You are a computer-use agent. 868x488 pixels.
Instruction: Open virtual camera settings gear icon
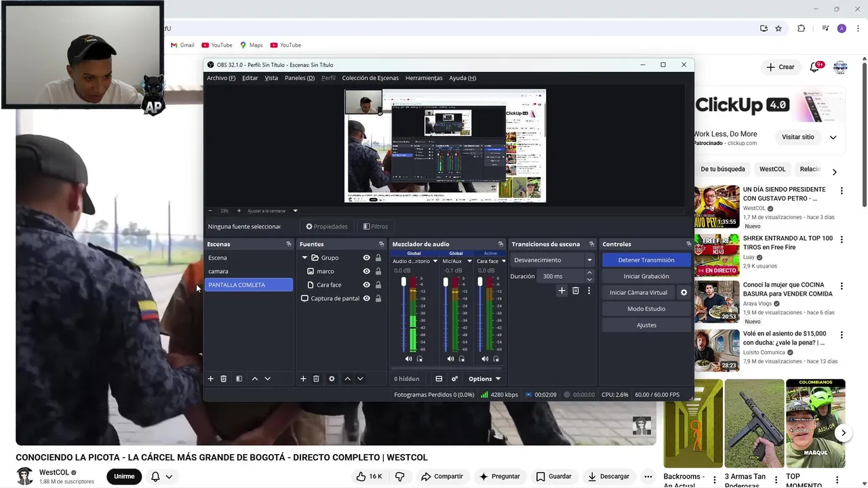(684, 293)
